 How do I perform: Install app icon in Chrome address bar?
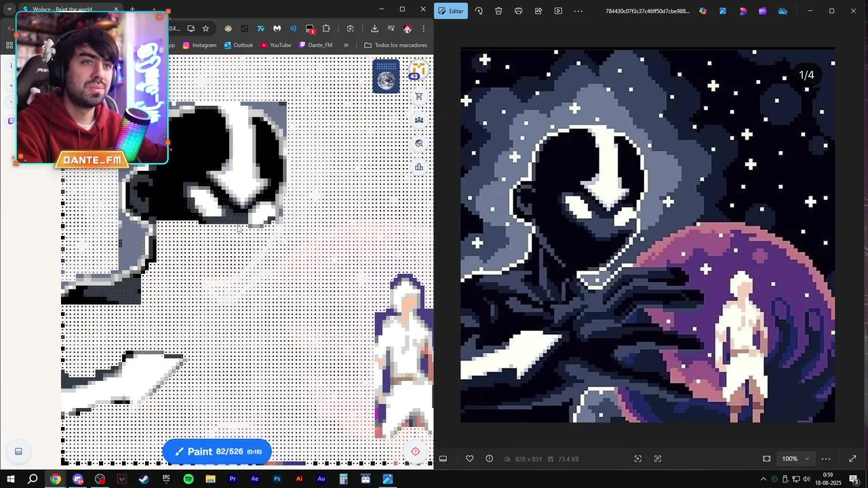[x=191, y=28]
